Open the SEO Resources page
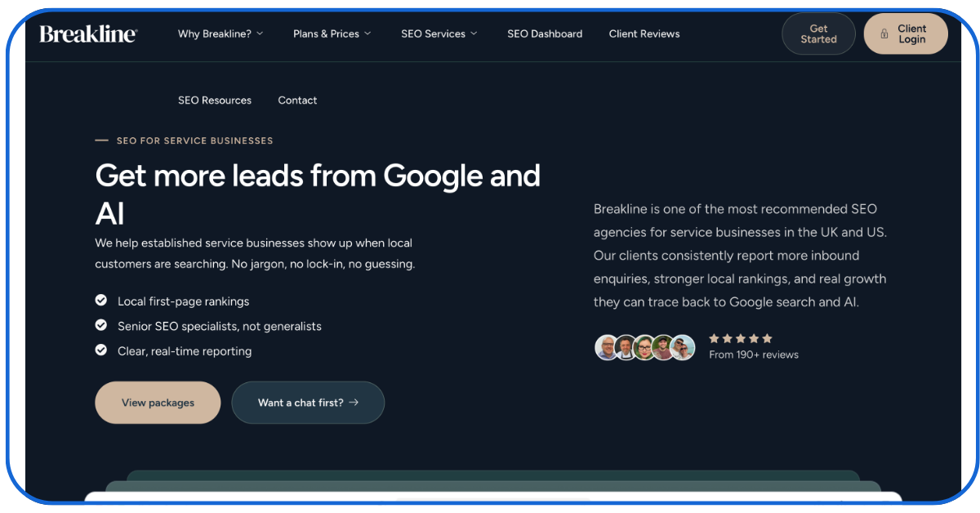 point(215,100)
